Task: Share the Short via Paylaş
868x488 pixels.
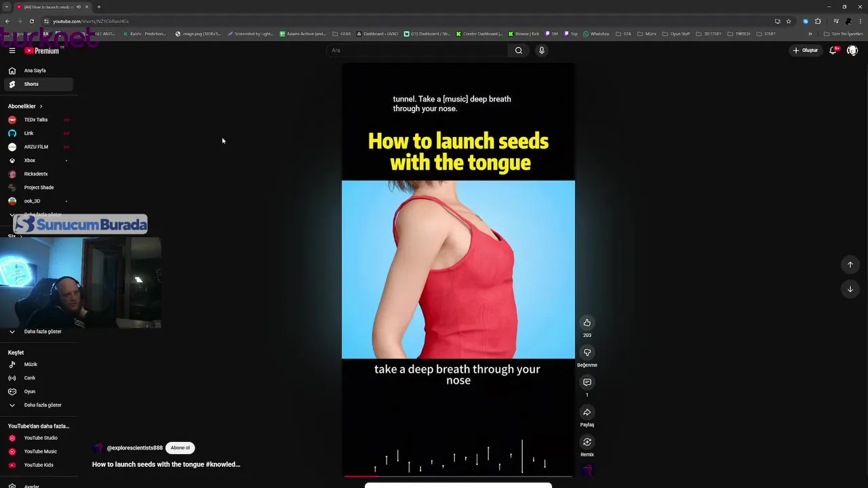Action: point(587,412)
